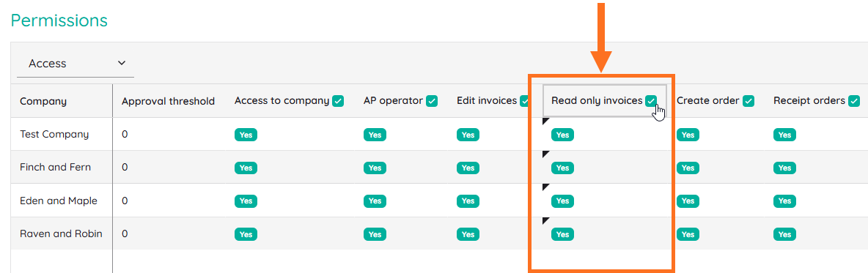Toggle AP operator Yes for Test Company
868x273 pixels.
[x=375, y=135]
